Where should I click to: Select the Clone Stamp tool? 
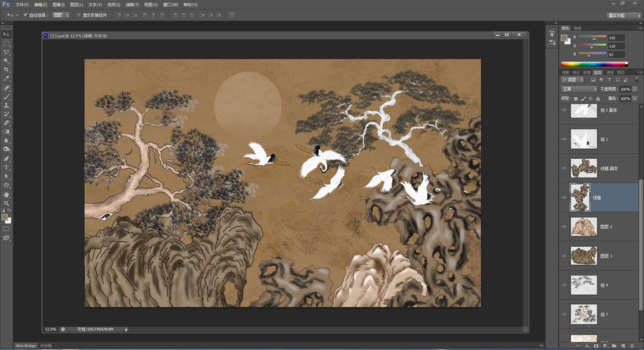6,106
